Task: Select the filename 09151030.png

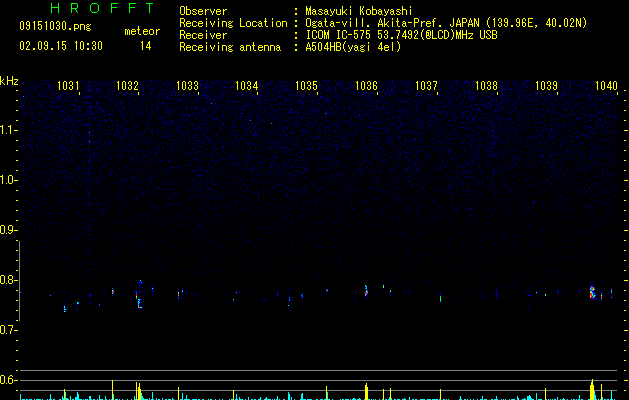Action: click(x=55, y=26)
